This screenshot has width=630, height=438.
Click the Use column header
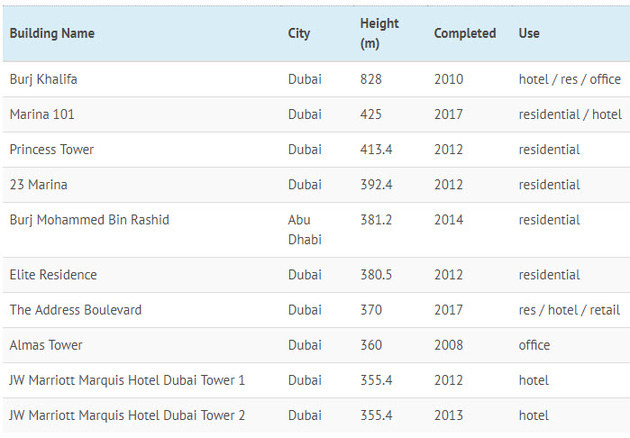click(x=529, y=33)
